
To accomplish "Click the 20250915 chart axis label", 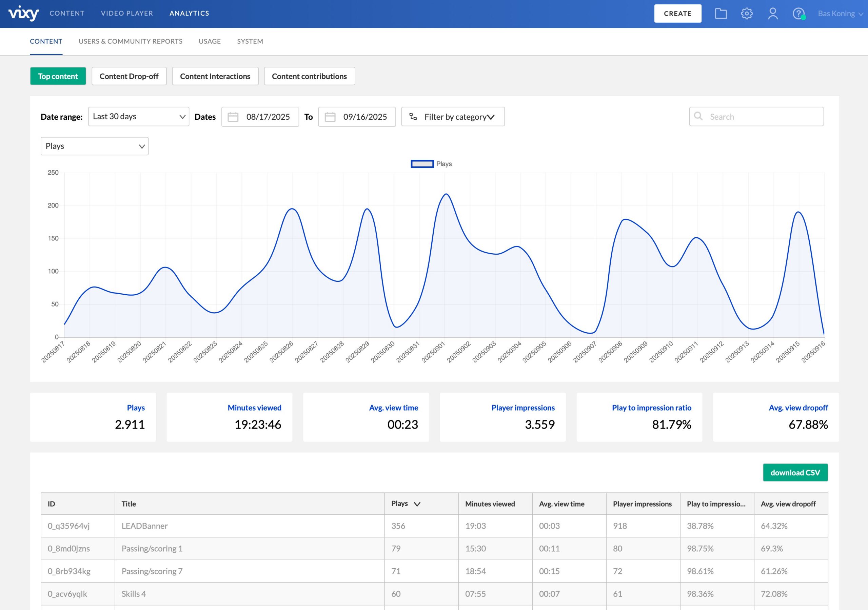I will coord(788,352).
